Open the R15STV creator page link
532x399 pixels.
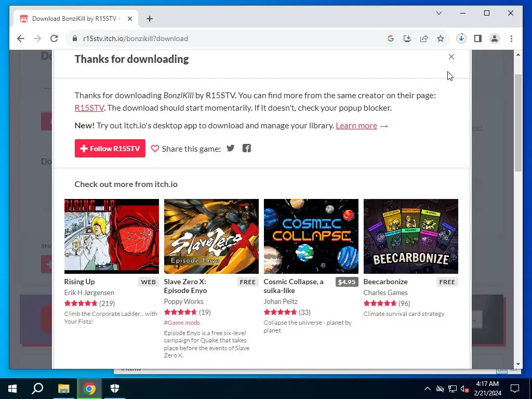[x=89, y=108]
